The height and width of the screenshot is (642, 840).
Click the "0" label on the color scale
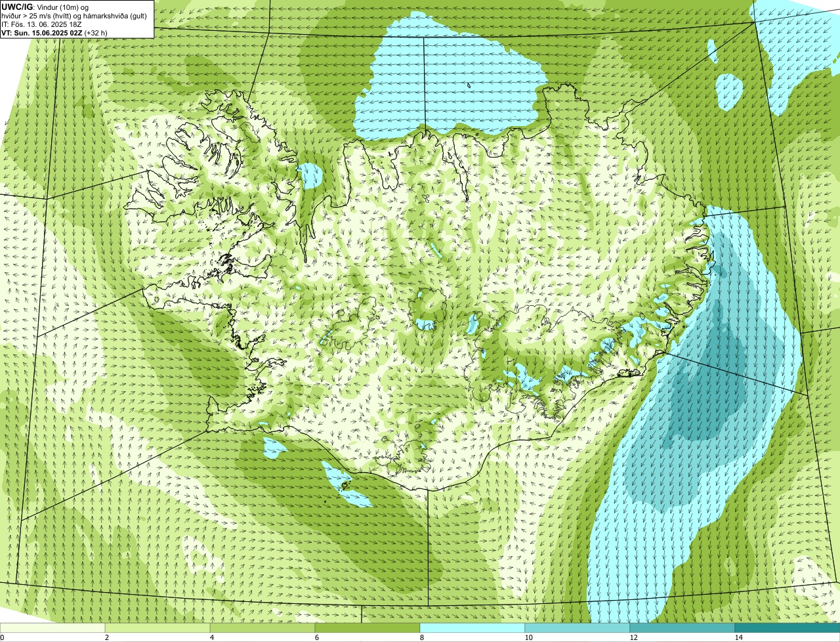coord(2,637)
